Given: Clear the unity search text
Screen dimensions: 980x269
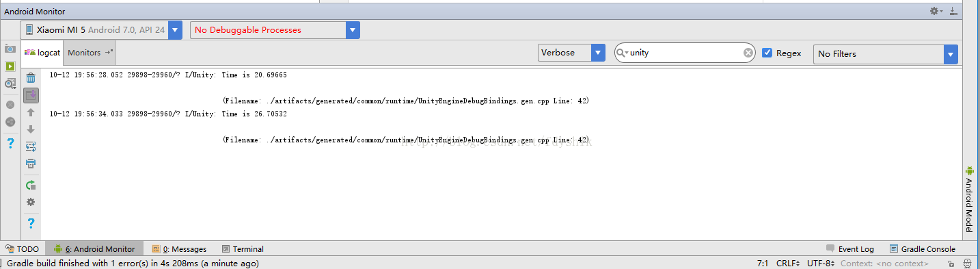Looking at the screenshot, I should [x=748, y=53].
